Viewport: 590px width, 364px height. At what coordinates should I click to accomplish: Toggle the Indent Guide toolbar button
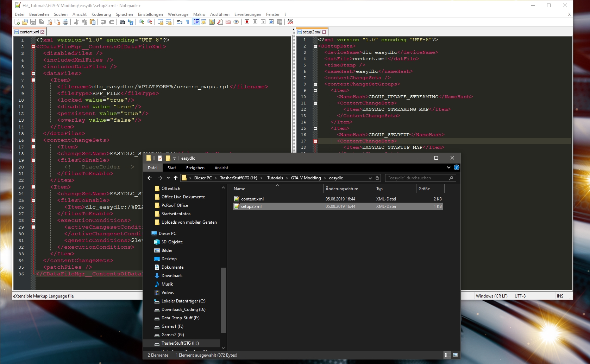coord(196,22)
